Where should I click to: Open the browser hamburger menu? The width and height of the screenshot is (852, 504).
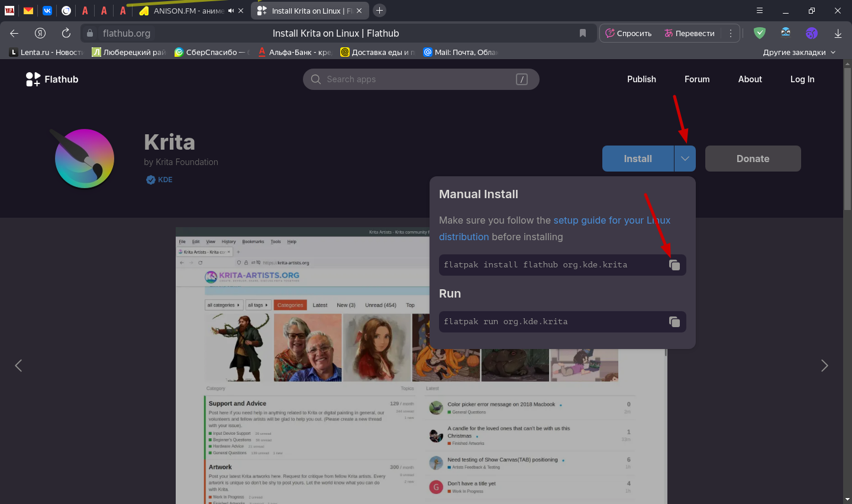[x=760, y=11]
